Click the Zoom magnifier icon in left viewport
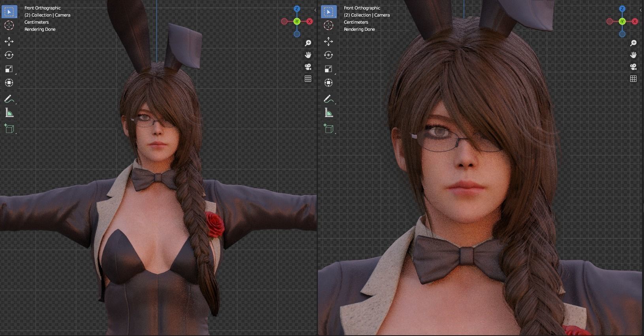 point(308,43)
